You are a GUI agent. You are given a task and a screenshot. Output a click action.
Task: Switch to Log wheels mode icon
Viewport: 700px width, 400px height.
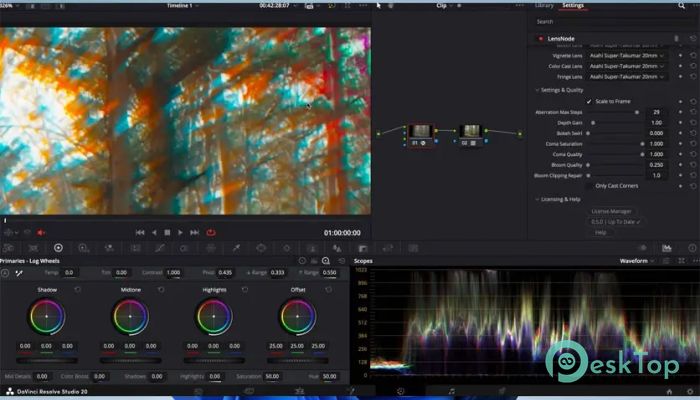click(326, 261)
